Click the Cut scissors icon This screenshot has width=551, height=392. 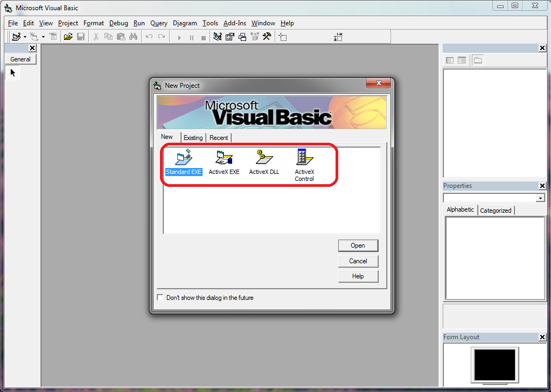96,37
